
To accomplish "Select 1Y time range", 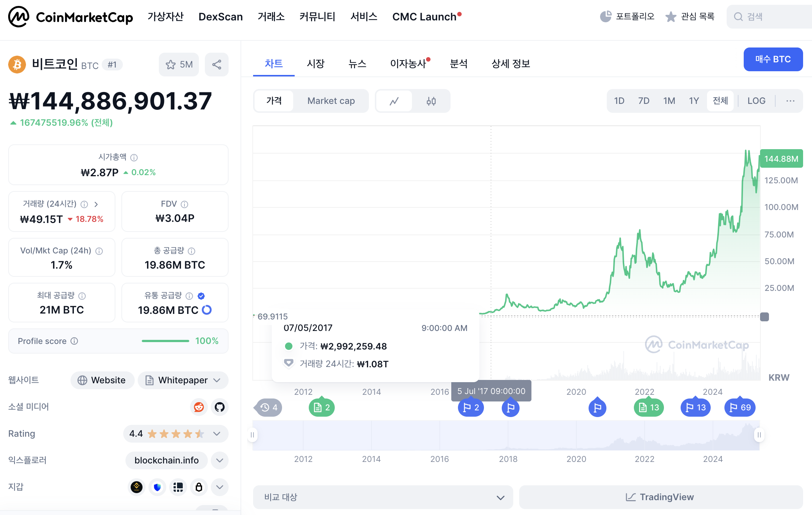I will (694, 101).
